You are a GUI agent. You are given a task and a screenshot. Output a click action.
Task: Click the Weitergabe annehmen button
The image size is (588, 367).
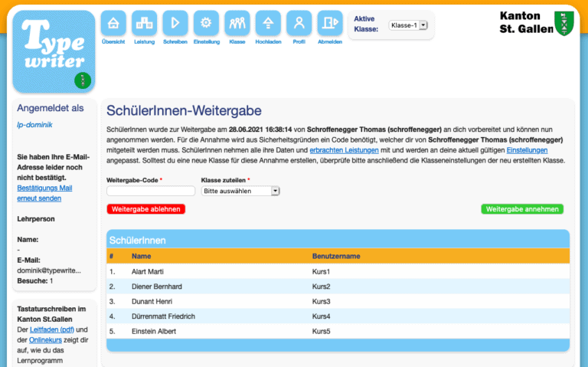click(x=522, y=209)
